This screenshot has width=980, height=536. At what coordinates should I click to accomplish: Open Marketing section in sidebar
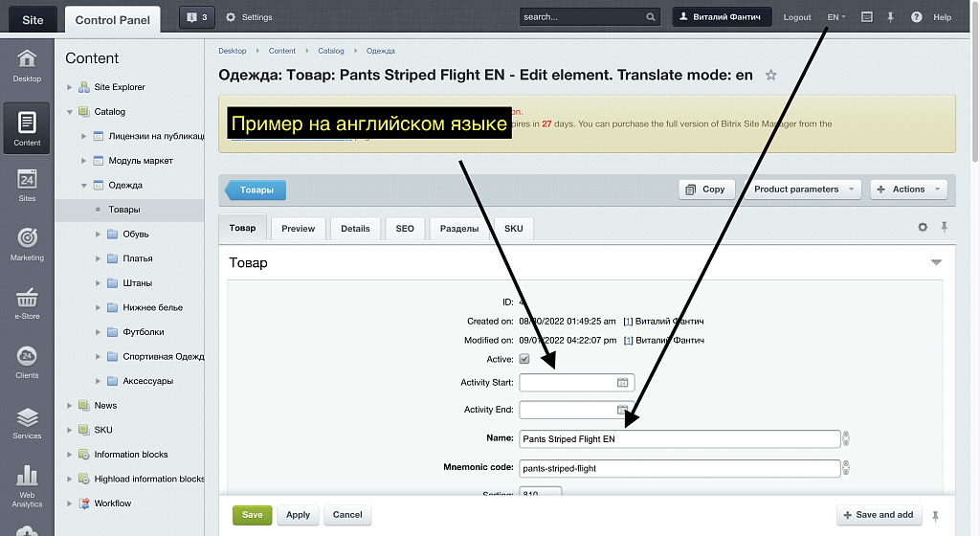coord(27,244)
